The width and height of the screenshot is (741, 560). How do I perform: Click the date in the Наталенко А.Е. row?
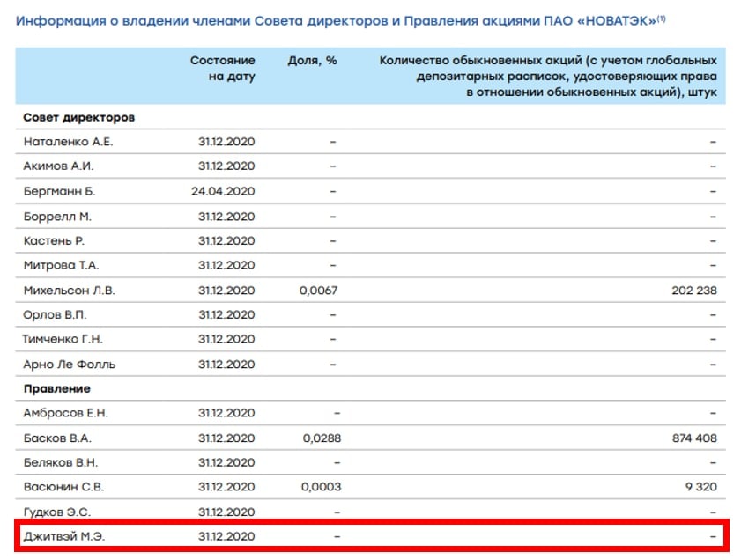coord(226,142)
